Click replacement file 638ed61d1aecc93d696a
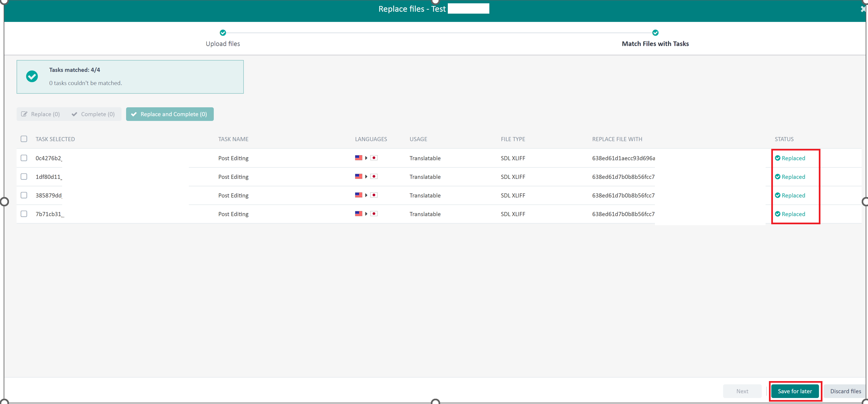 point(623,158)
